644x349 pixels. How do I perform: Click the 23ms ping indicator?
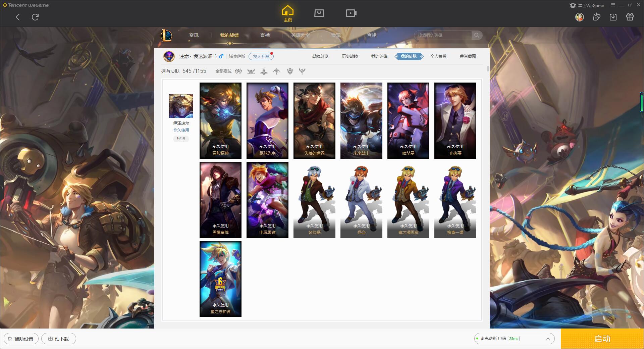(x=514, y=339)
